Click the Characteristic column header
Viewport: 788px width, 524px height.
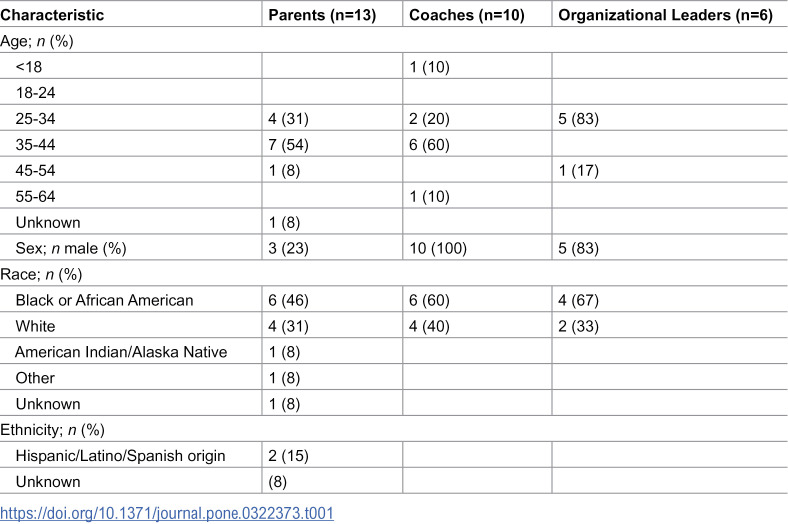pyautogui.click(x=52, y=15)
